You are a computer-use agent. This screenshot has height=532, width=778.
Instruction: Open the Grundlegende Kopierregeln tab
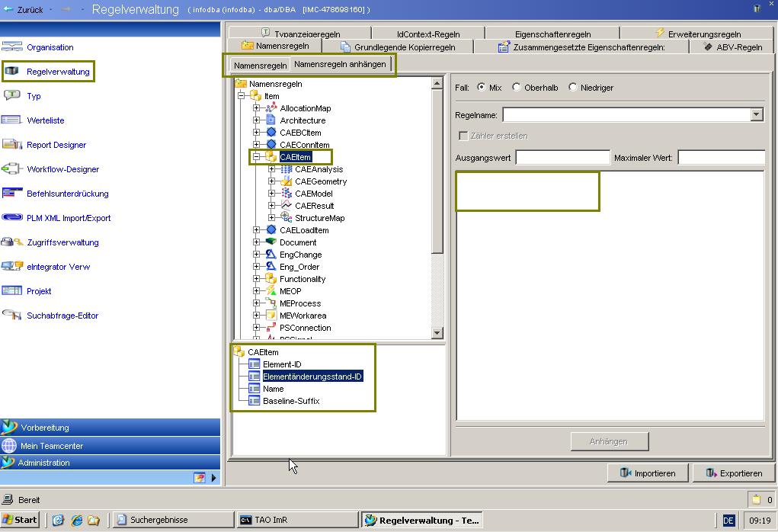click(398, 46)
